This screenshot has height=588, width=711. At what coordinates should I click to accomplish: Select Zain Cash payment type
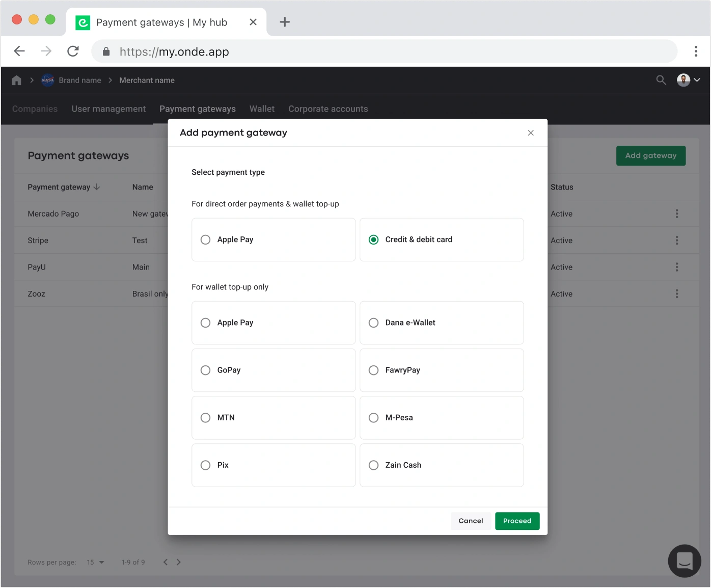(x=374, y=465)
